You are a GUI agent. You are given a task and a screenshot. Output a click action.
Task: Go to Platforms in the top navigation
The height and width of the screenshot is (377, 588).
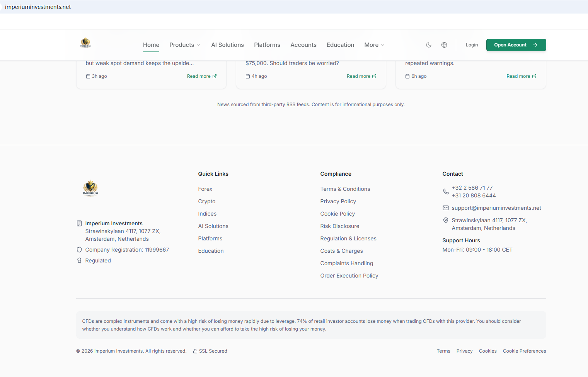pos(267,45)
